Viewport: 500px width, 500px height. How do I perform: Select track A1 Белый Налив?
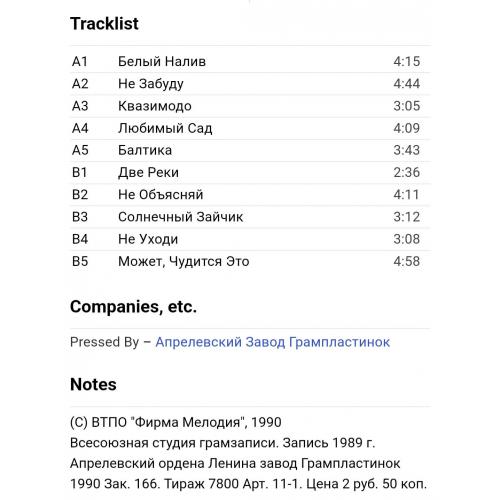[250, 61]
